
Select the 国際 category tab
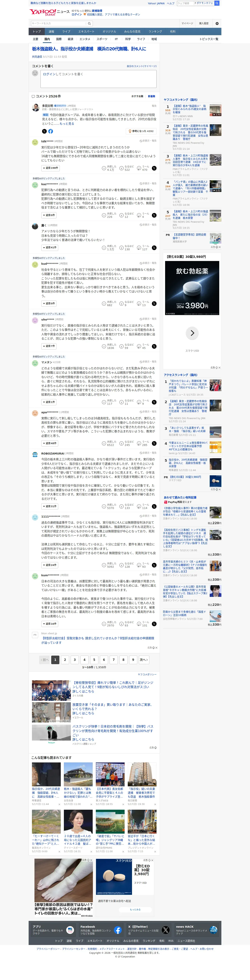click(59, 39)
